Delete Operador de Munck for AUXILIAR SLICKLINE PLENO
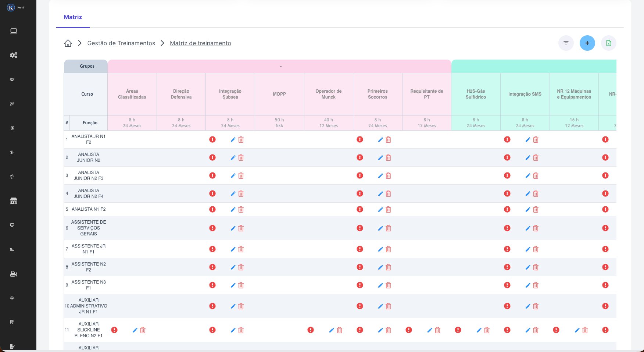Viewport: 644px width, 352px height. point(339,330)
